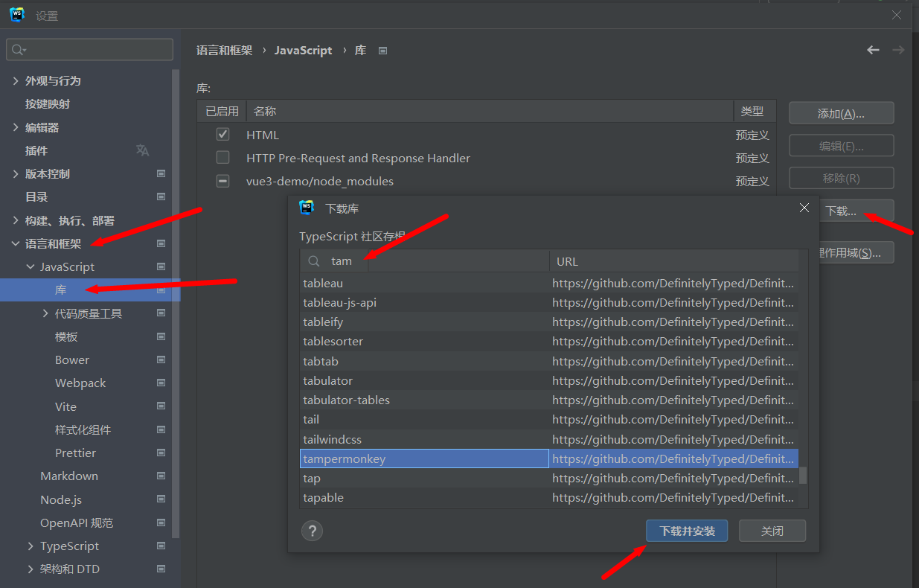Click the project-level icon beside 代码质量工具

coord(161,313)
